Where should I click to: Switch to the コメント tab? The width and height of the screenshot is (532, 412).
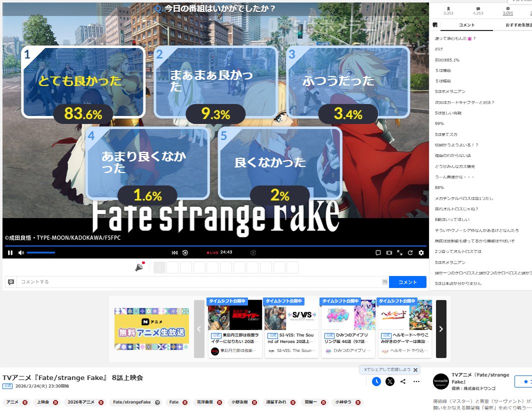point(466,25)
